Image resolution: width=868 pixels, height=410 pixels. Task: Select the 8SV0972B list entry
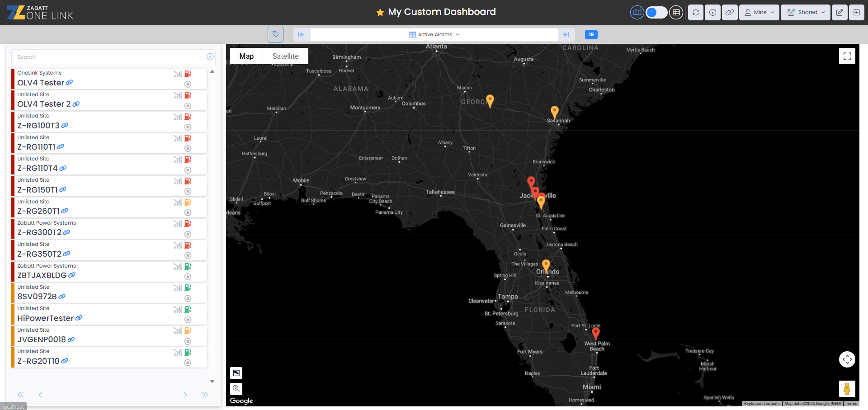[109, 293]
